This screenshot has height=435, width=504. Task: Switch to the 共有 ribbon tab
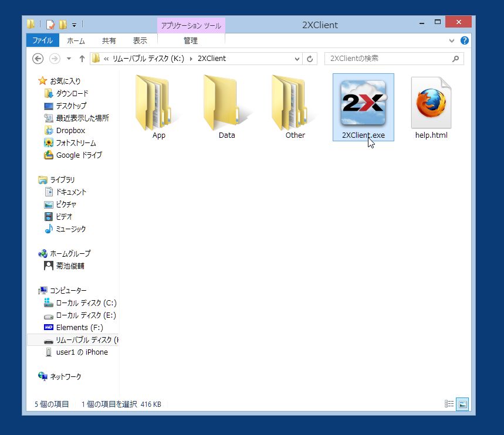point(109,41)
